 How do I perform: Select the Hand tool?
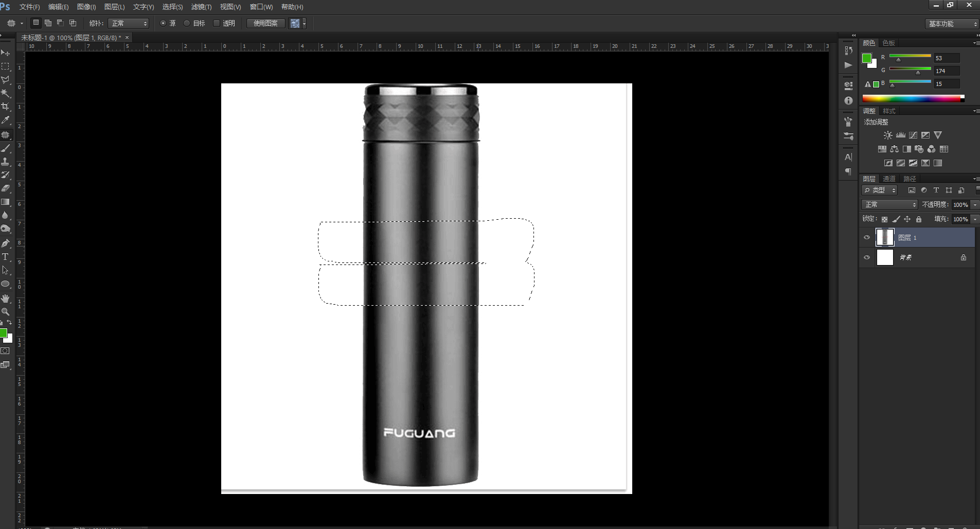(6, 298)
